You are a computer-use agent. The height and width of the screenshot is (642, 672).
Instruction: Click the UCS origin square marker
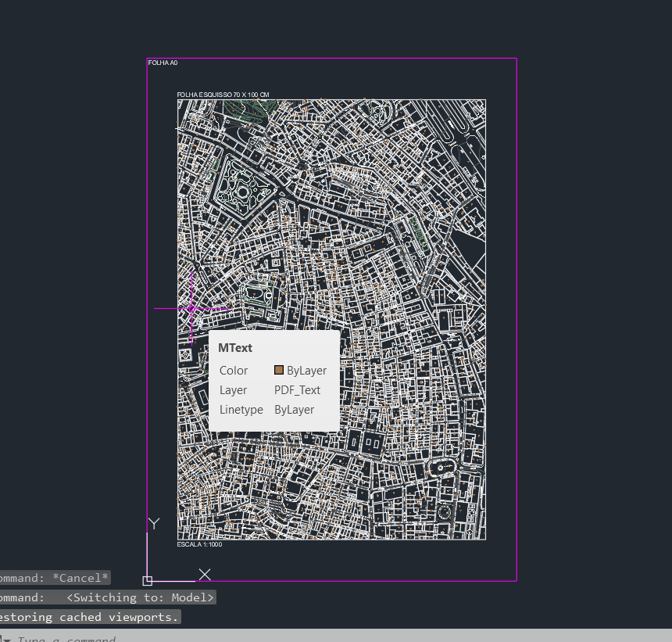tap(148, 580)
